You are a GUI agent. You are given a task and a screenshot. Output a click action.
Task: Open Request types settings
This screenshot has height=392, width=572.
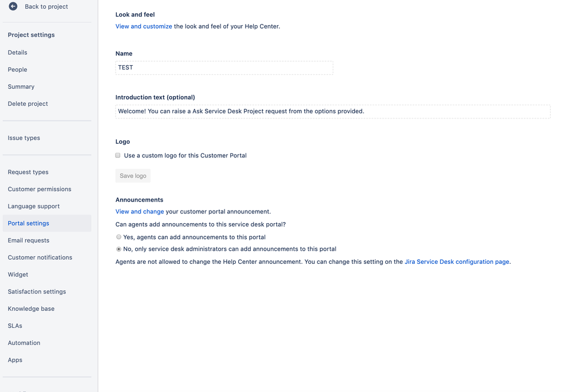tap(28, 172)
